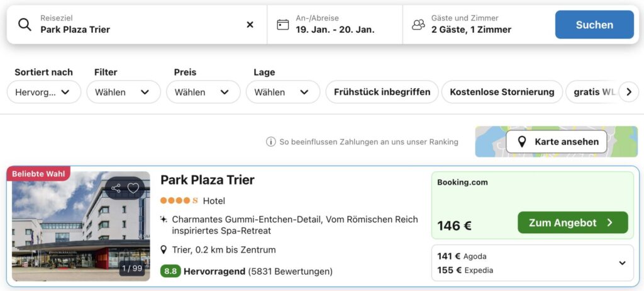This screenshot has height=291, width=644.
Task: Clear the Park Plaza Trier destination
Action: [250, 25]
